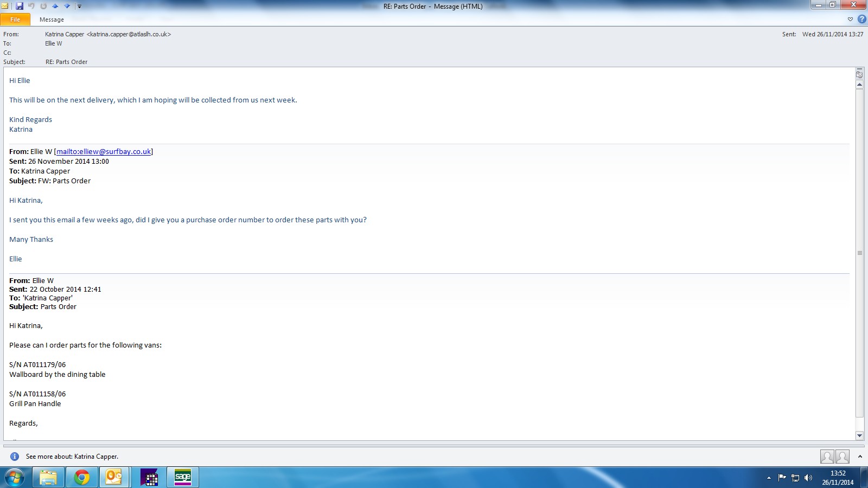
Task: Click the info icon in People Pane
Action: tap(15, 457)
